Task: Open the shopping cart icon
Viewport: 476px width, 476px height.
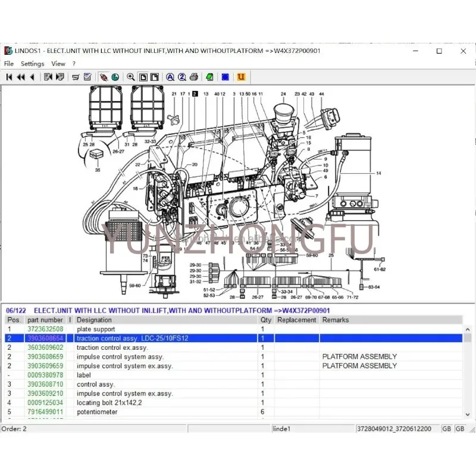Action: [x=76, y=77]
